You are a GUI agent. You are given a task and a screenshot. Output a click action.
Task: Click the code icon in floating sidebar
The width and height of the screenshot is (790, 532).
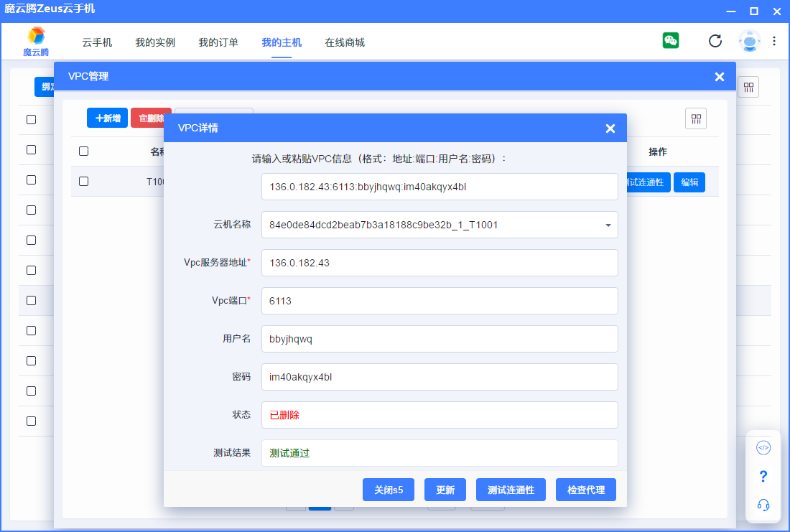tap(763, 448)
